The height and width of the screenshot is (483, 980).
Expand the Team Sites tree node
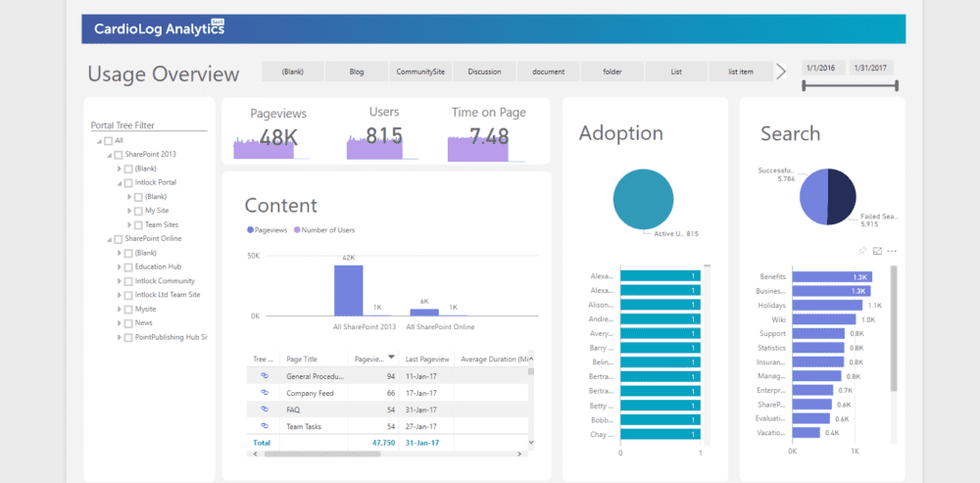tap(128, 224)
